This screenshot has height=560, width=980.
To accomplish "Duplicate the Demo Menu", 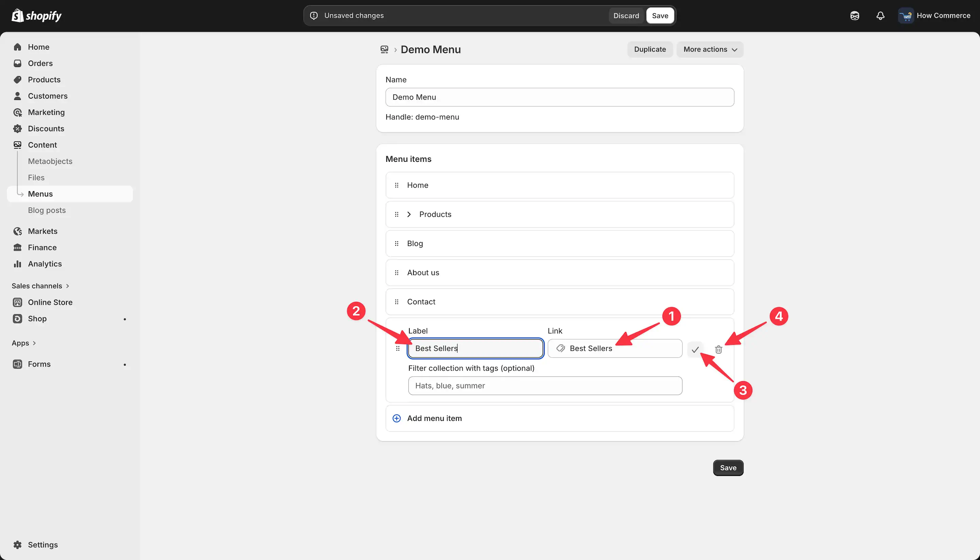I will [x=650, y=49].
